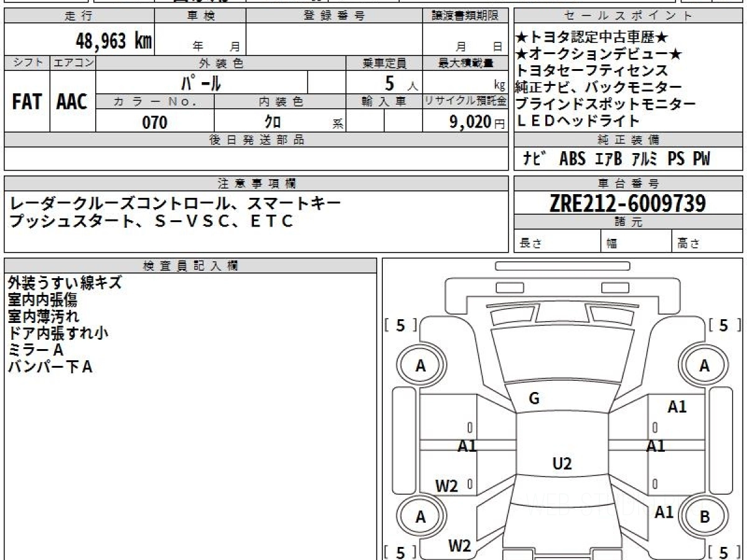Click the 輸入車 header cell
The width and height of the screenshot is (747, 560).
click(384, 101)
